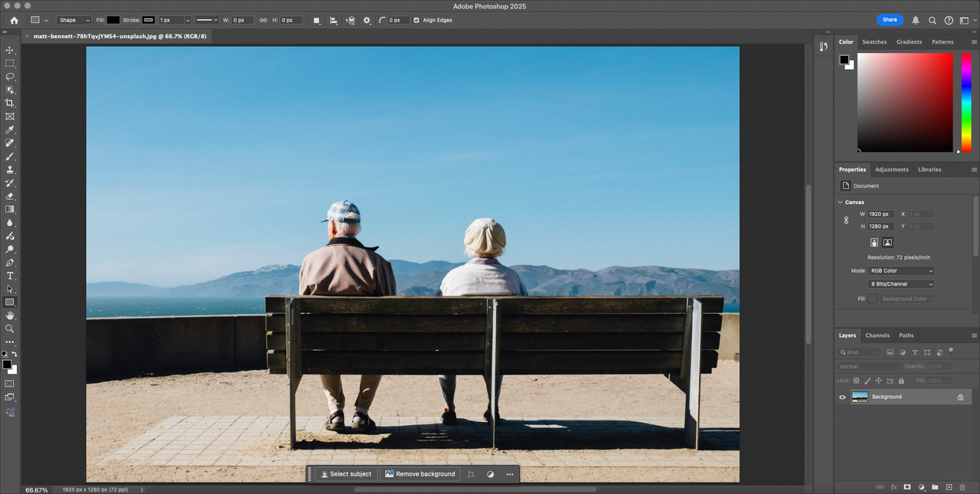Toggle Quick Mask mode
Viewport: 980px width, 494px height.
pyautogui.click(x=10, y=383)
